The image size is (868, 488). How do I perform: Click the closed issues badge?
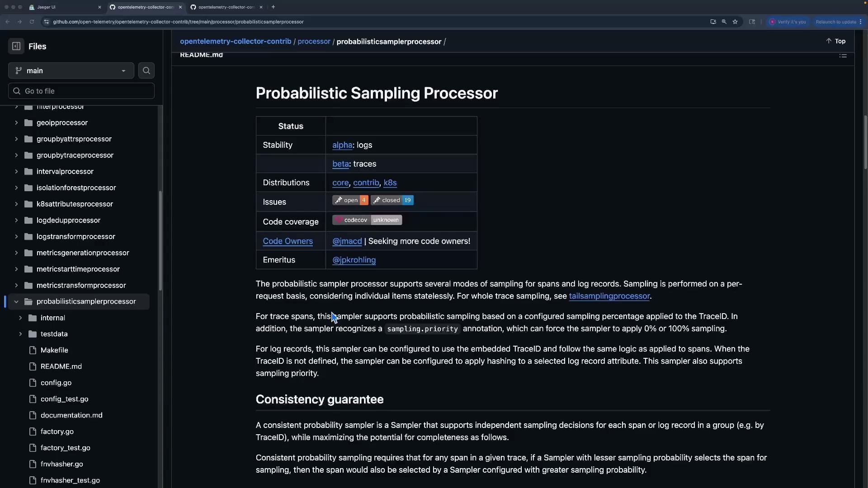[392, 200]
